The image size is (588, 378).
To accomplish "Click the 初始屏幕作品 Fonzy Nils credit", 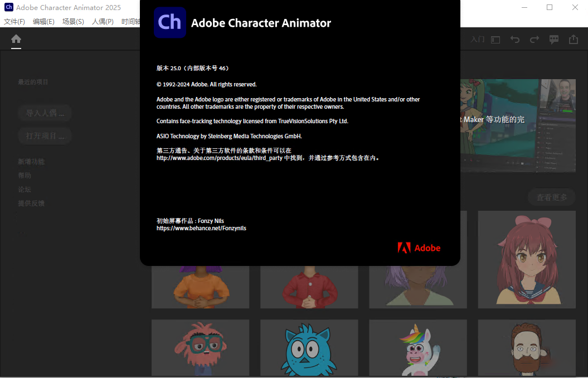I will click(x=190, y=221).
